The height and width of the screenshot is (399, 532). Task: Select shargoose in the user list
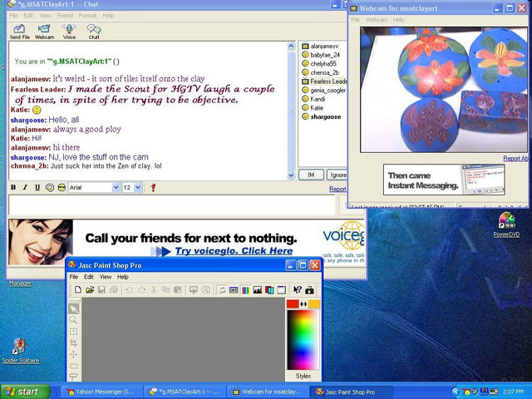pyautogui.click(x=322, y=116)
